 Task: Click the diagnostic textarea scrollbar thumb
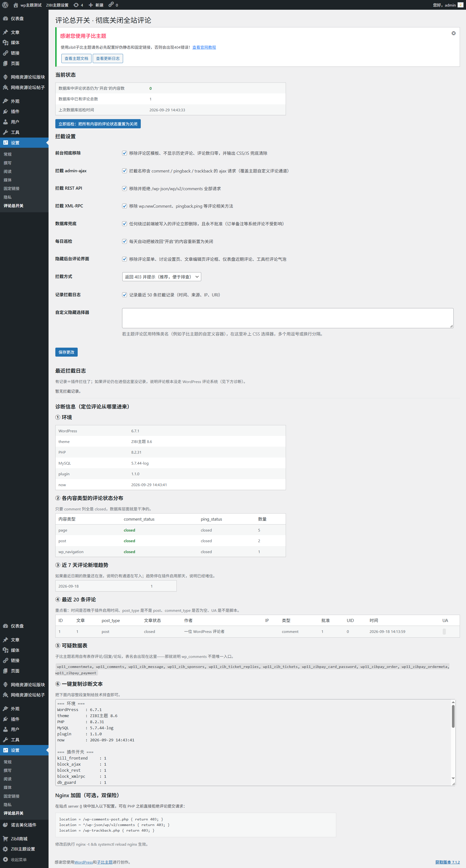[453, 716]
